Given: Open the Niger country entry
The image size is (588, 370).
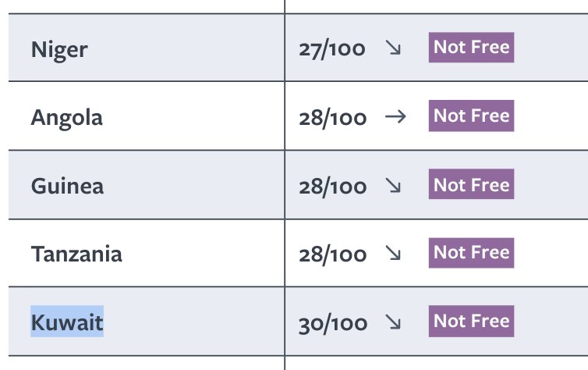Looking at the screenshot, I should tap(59, 50).
